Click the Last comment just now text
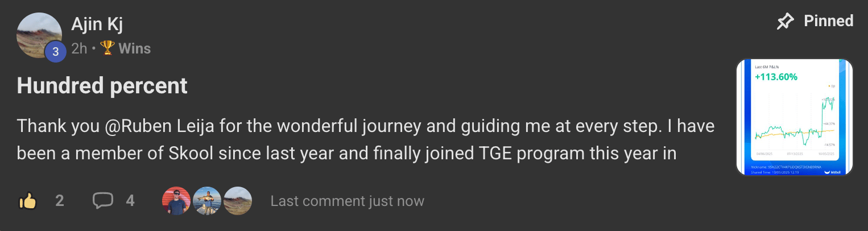The width and height of the screenshot is (868, 231). click(347, 201)
